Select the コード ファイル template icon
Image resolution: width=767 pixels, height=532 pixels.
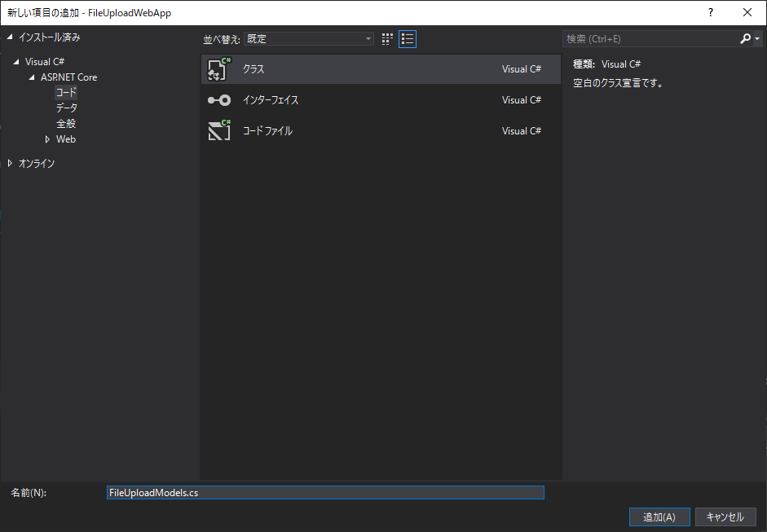[218, 130]
